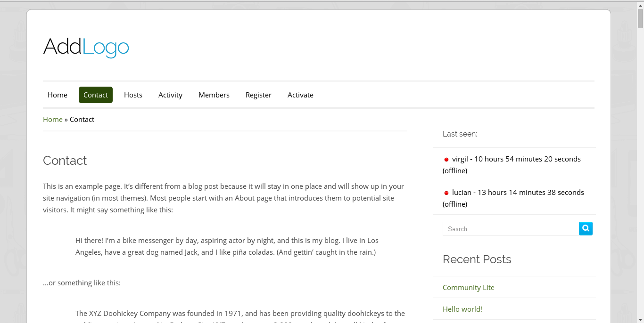Click the 'This is an example page' paragraph

pos(223,198)
